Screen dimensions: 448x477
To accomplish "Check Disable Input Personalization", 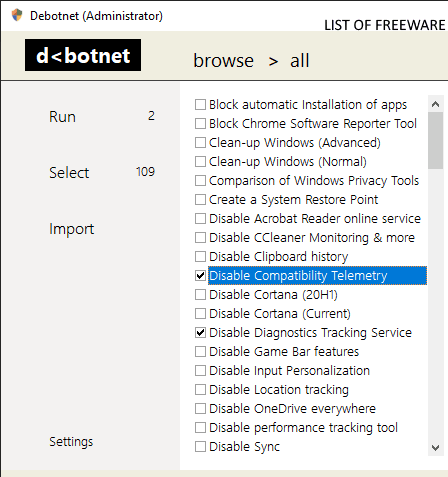I will point(200,370).
